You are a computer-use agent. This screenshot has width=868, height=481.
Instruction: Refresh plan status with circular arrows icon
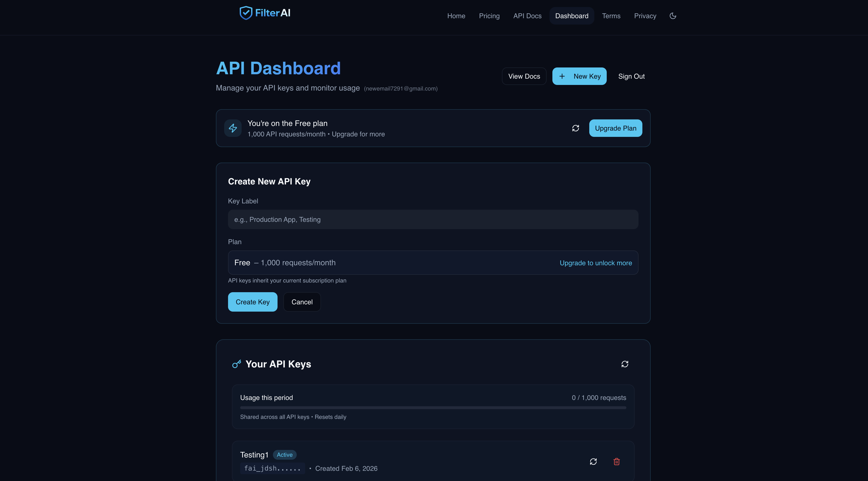tap(575, 128)
